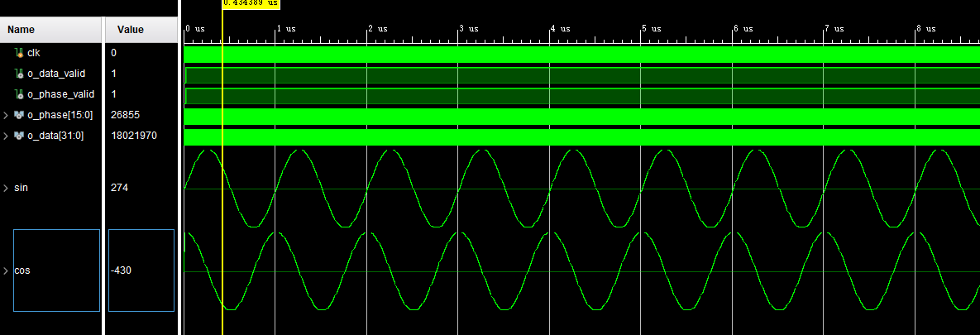The image size is (980, 335).
Task: Click the o_data[31:0] waveform trace
Action: click(582, 137)
